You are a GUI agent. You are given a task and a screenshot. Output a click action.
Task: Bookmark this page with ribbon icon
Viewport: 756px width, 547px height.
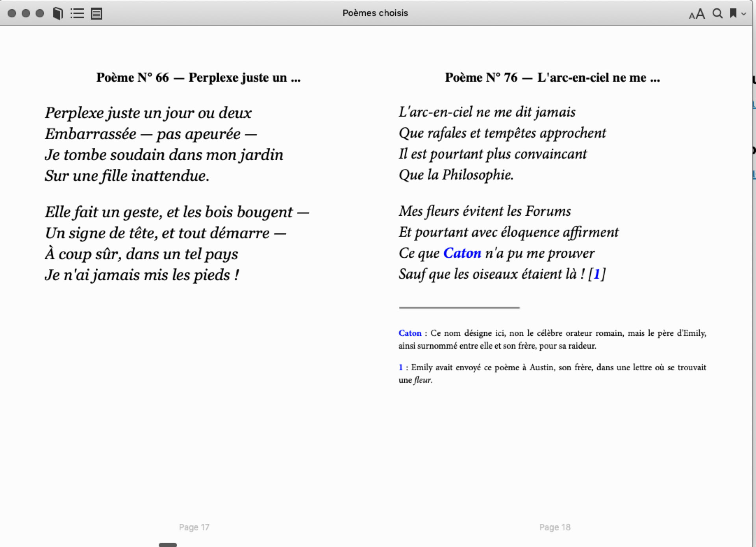pos(733,13)
